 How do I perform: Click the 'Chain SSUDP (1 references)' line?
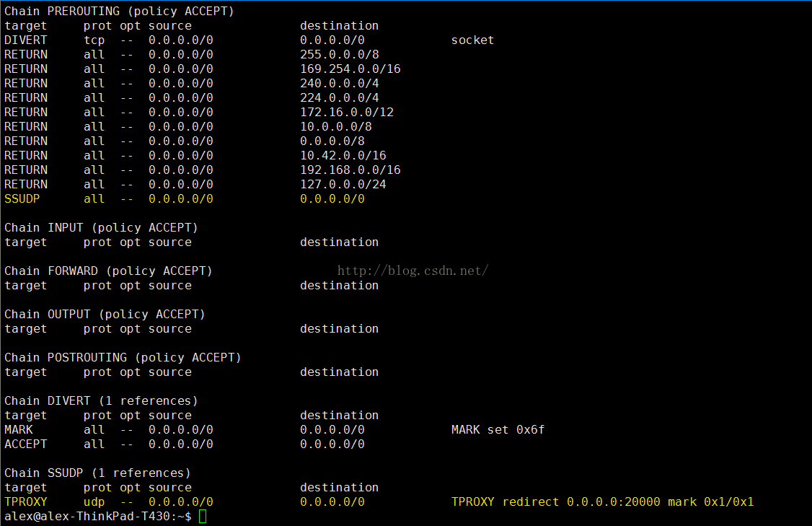pyautogui.click(x=97, y=473)
